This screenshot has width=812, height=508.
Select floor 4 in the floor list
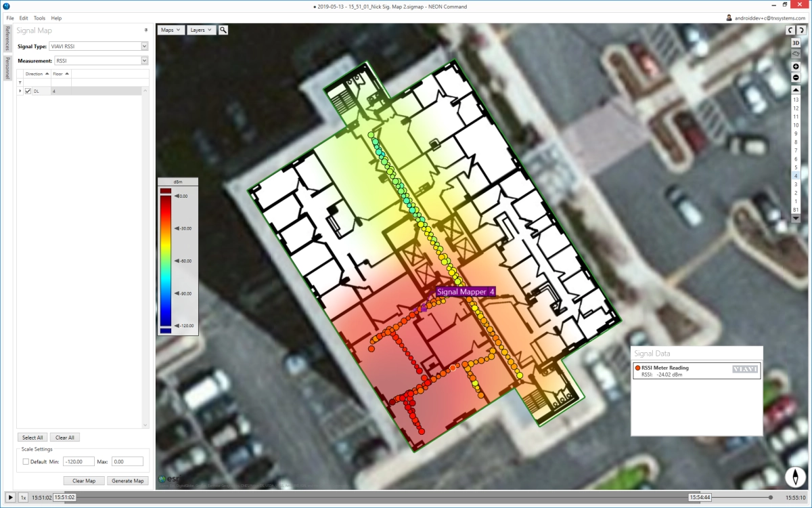click(x=796, y=175)
